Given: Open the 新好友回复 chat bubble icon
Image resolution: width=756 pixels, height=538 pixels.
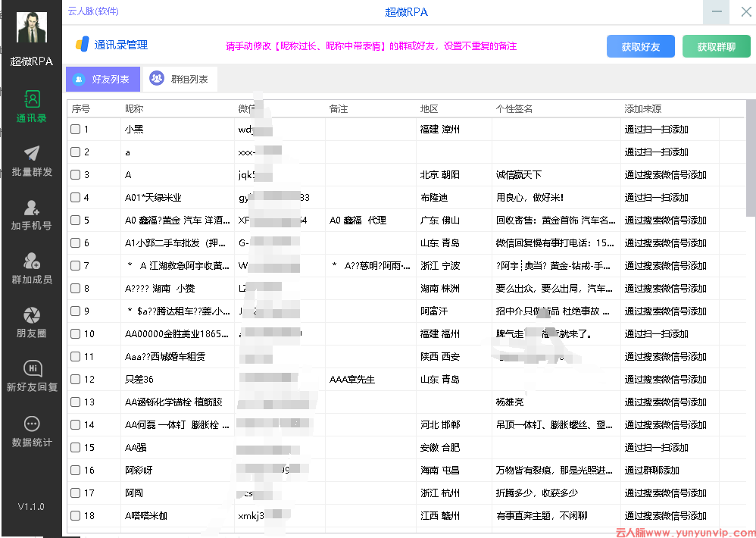Looking at the screenshot, I should coord(32,369).
